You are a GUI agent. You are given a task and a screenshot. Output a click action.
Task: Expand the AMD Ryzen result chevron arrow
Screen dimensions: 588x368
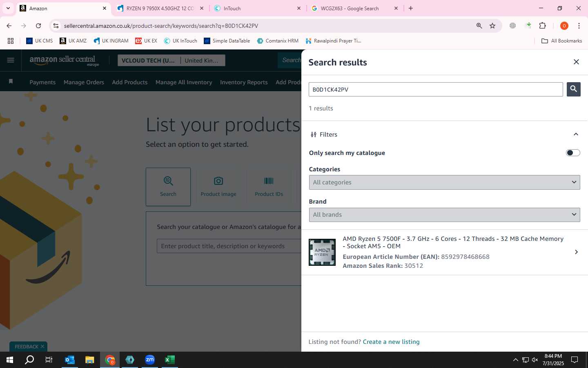pyautogui.click(x=576, y=252)
